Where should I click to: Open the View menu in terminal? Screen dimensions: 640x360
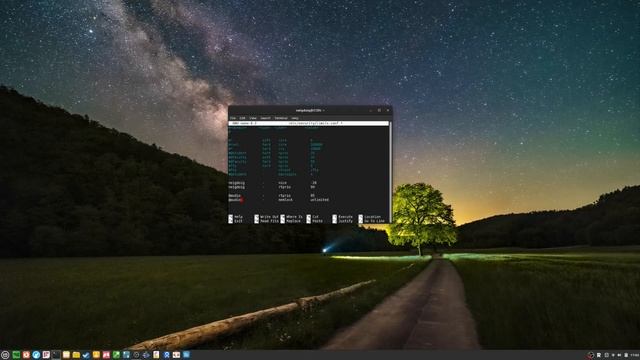[253, 118]
